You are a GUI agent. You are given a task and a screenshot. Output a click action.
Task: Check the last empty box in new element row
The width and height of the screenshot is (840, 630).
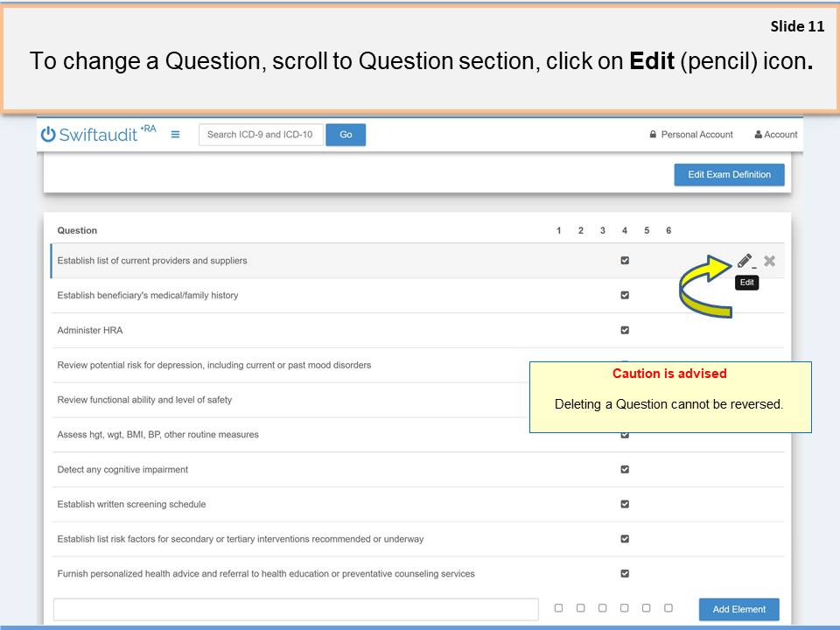point(668,608)
